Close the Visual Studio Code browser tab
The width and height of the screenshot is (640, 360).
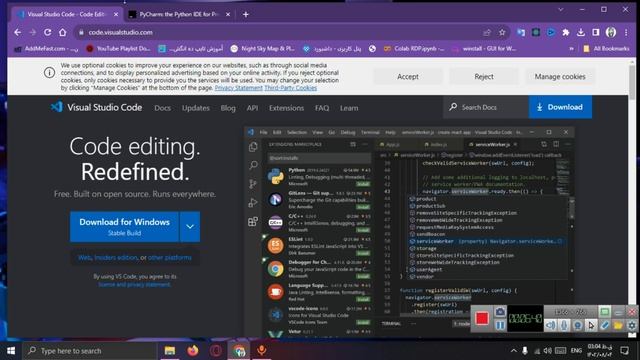tap(116, 14)
